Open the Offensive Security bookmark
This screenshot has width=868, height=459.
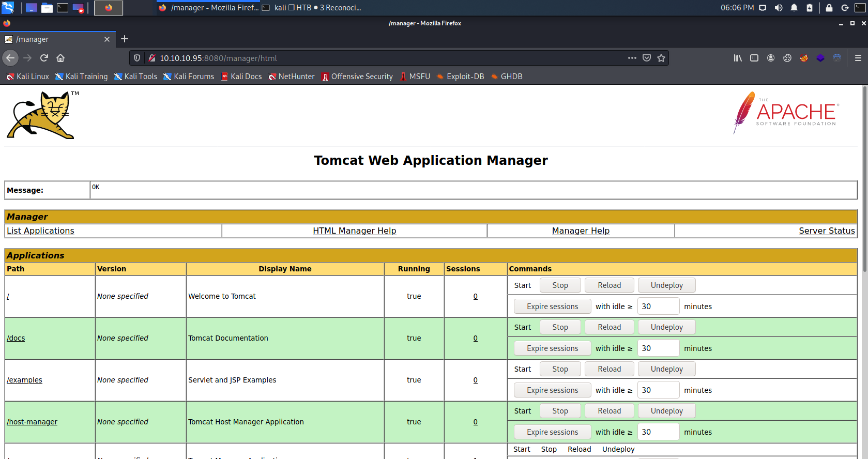(x=357, y=76)
